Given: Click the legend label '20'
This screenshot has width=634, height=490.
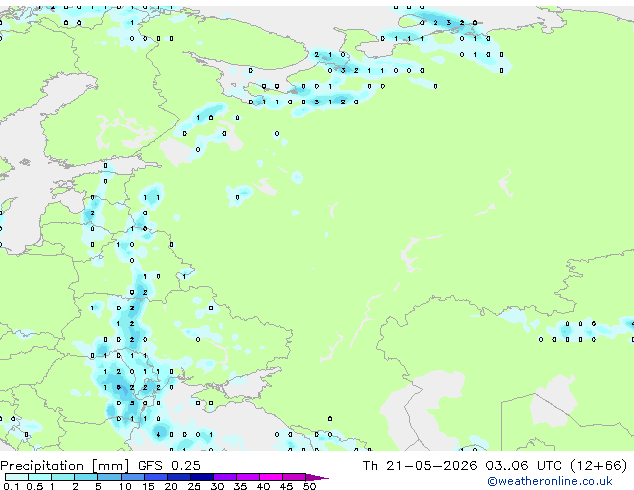Looking at the screenshot, I should tap(171, 486).
